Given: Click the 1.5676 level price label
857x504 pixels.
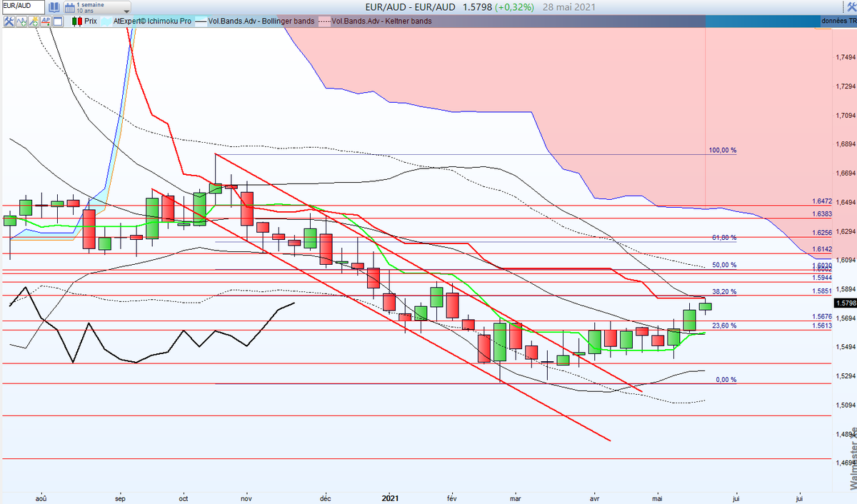Looking at the screenshot, I should 821,316.
